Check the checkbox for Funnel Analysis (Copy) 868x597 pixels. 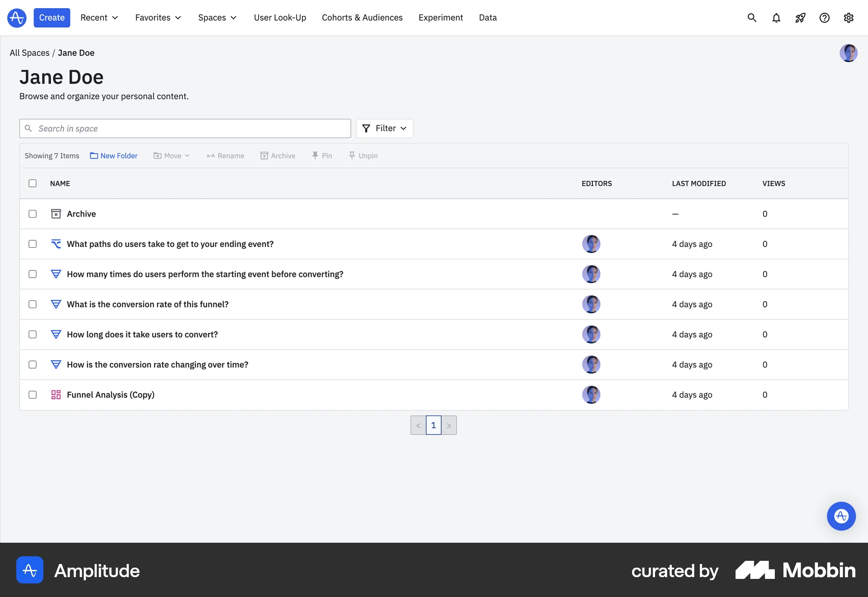(x=33, y=394)
